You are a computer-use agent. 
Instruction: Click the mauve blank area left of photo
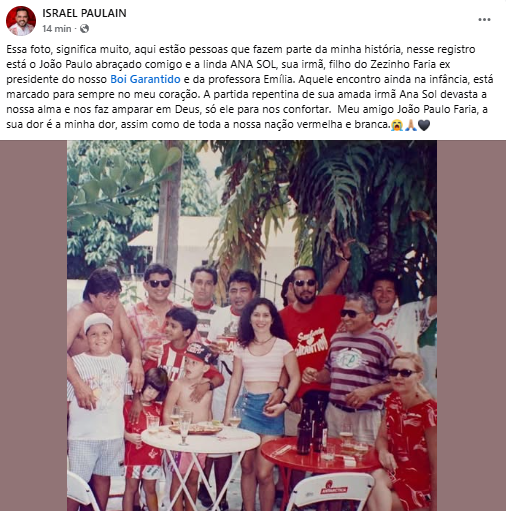tap(33, 325)
